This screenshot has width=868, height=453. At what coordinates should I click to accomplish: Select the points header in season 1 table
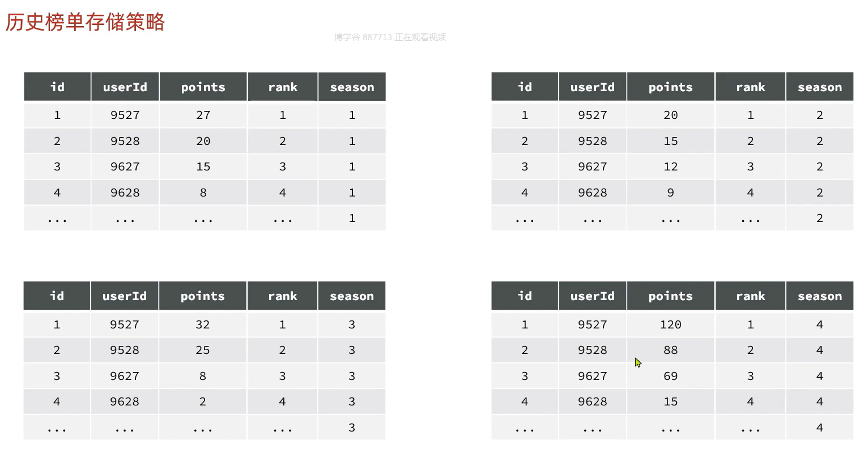(203, 87)
